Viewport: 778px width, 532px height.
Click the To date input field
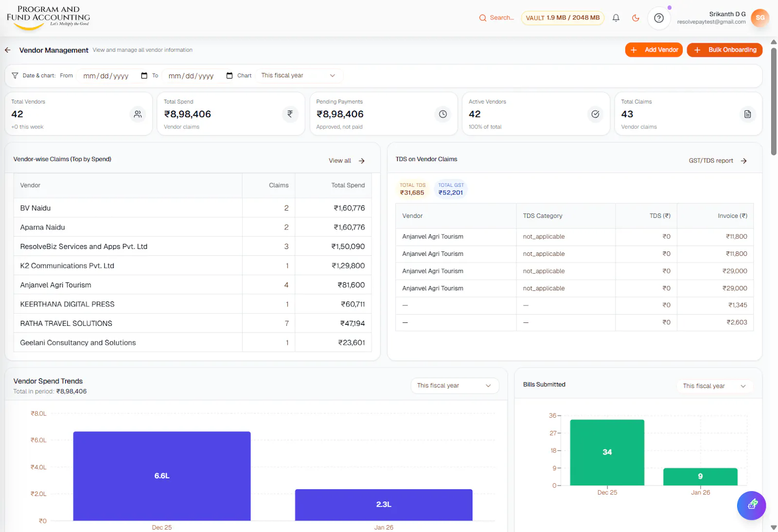(x=199, y=75)
